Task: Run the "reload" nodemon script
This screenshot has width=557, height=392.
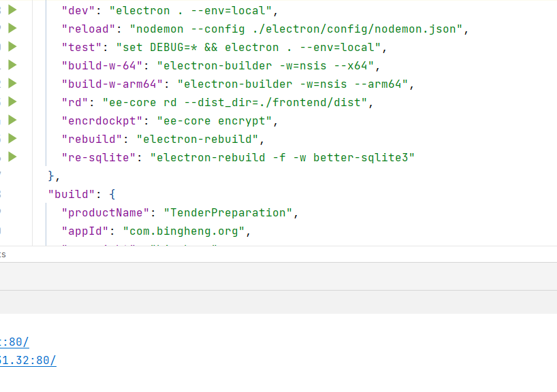Action: coord(12,29)
